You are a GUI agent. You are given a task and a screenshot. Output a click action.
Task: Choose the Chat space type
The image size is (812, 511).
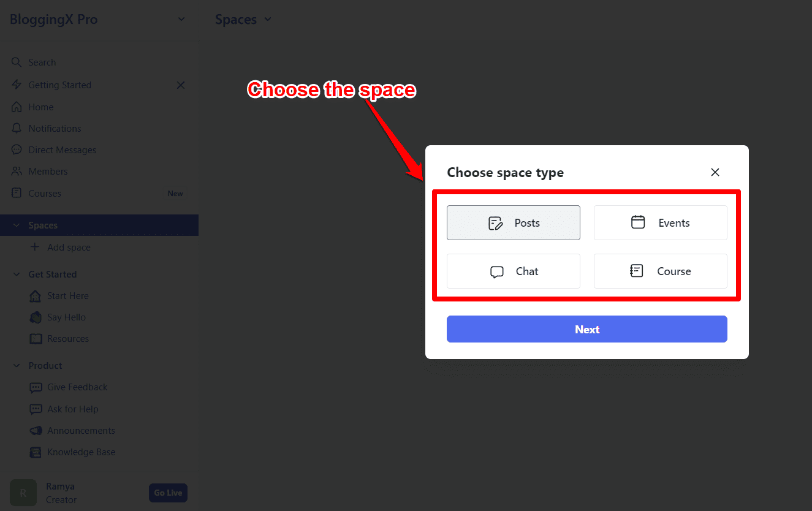click(x=513, y=271)
